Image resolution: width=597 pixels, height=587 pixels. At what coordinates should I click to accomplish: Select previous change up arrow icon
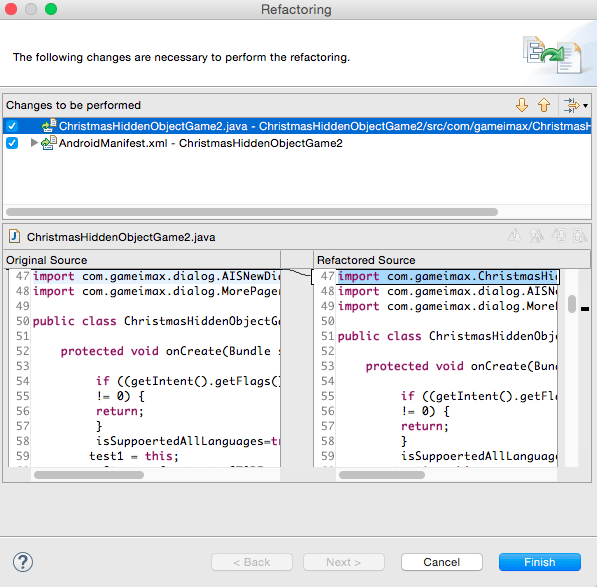click(x=544, y=105)
